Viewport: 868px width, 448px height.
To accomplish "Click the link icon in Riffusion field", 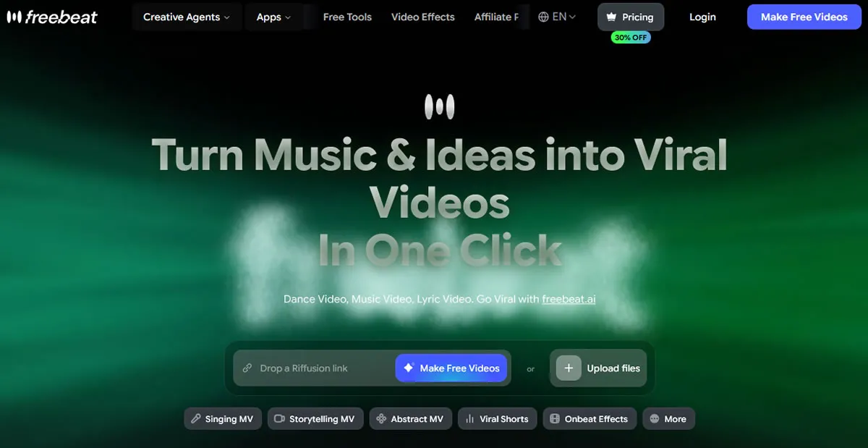I will pos(247,368).
